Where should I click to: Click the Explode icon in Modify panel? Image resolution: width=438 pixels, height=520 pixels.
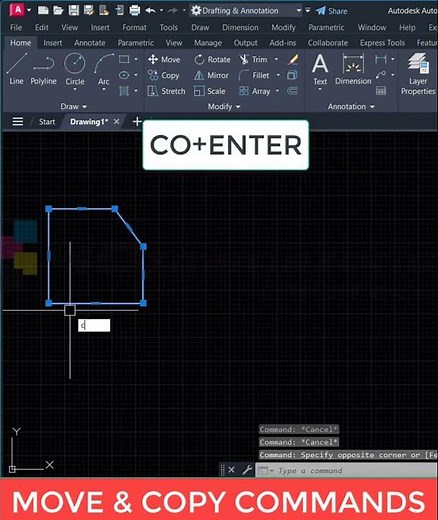click(292, 75)
